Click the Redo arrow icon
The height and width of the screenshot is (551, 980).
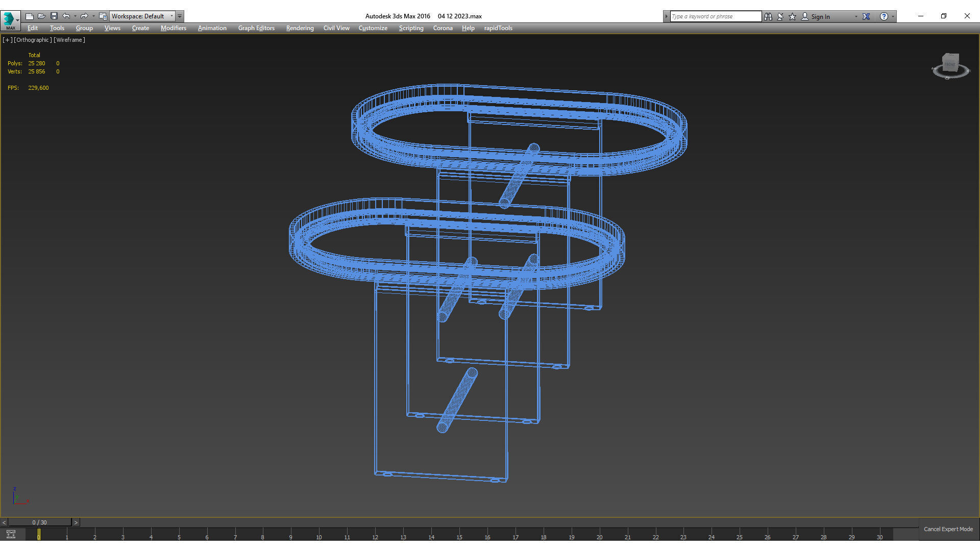[x=84, y=16]
